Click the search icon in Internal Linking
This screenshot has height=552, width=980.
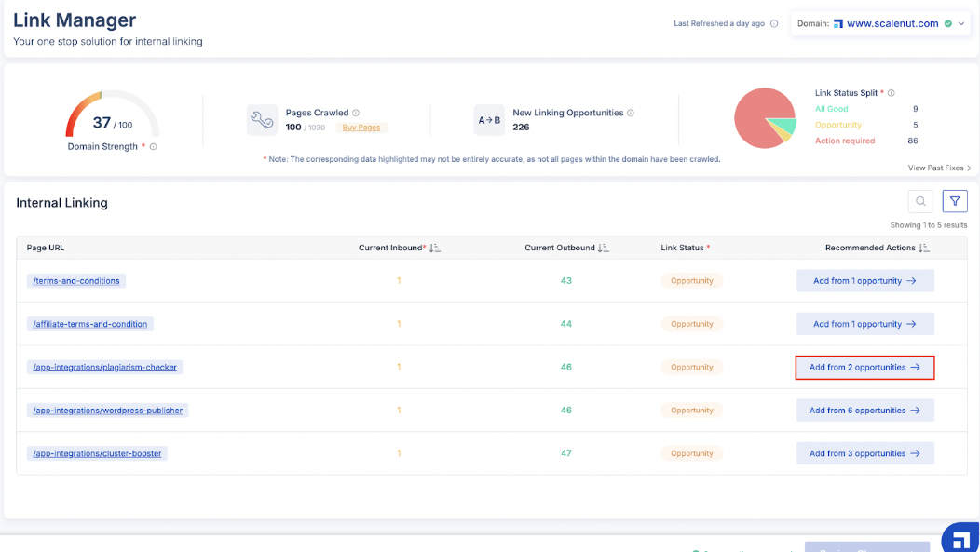point(919,201)
